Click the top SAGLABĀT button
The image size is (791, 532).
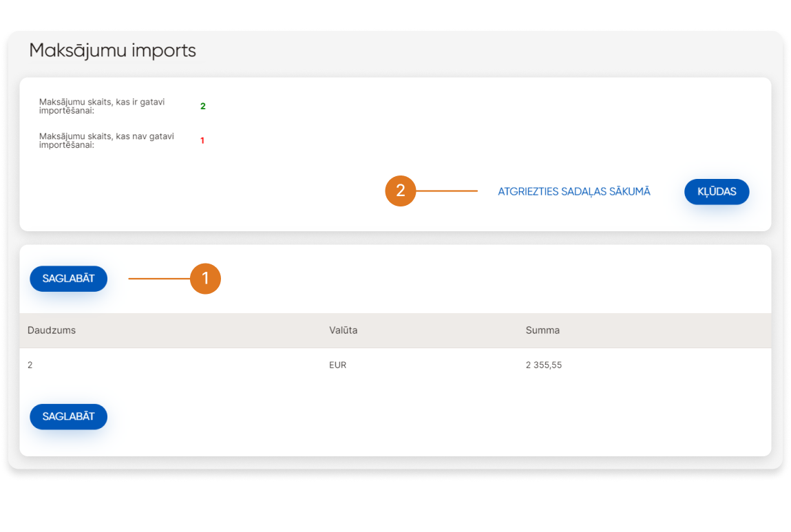tap(68, 279)
